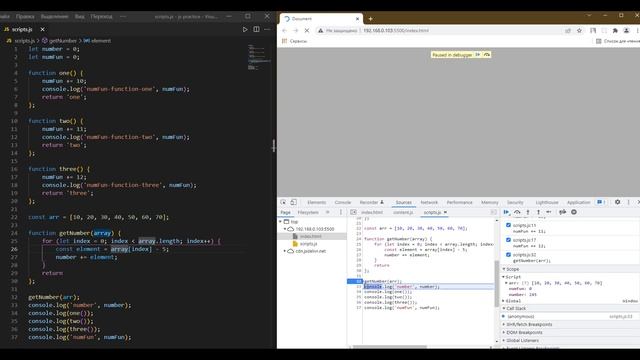Bookmark this page with star icon

(x=579, y=31)
